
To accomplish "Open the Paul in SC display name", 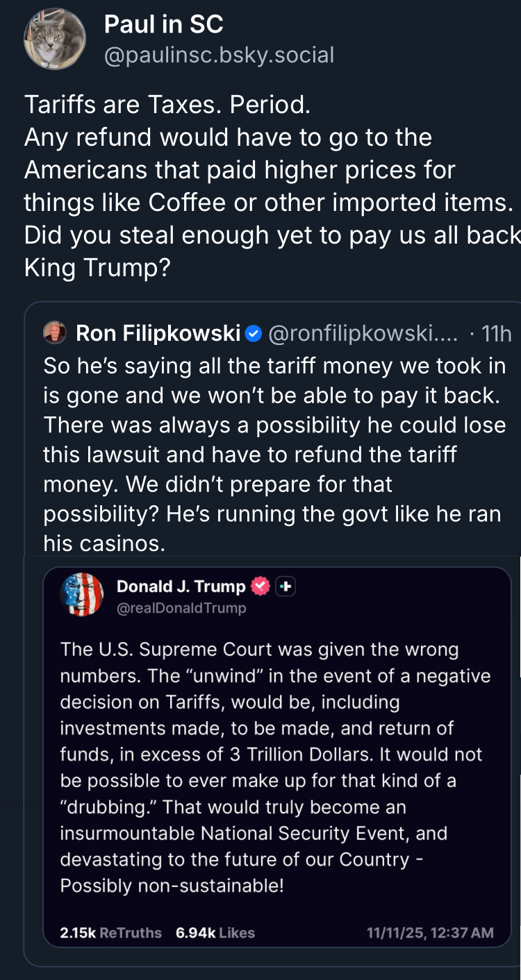I will (x=163, y=25).
